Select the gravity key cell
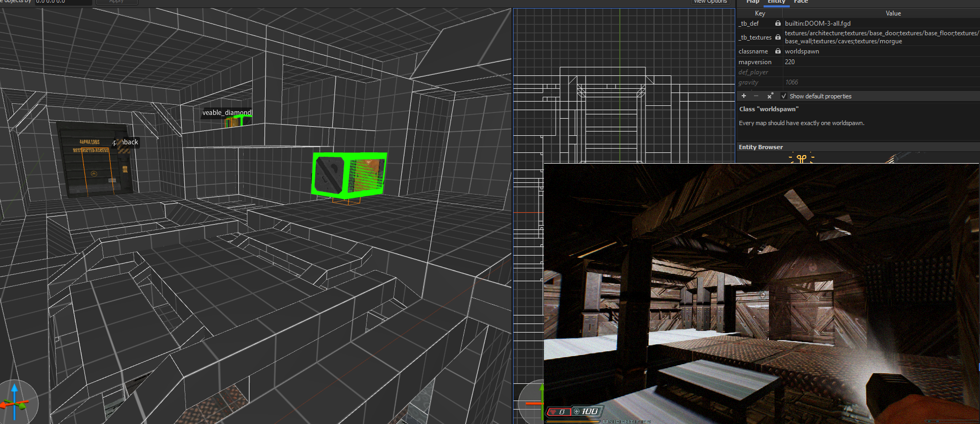The height and width of the screenshot is (424, 980). 759,82
